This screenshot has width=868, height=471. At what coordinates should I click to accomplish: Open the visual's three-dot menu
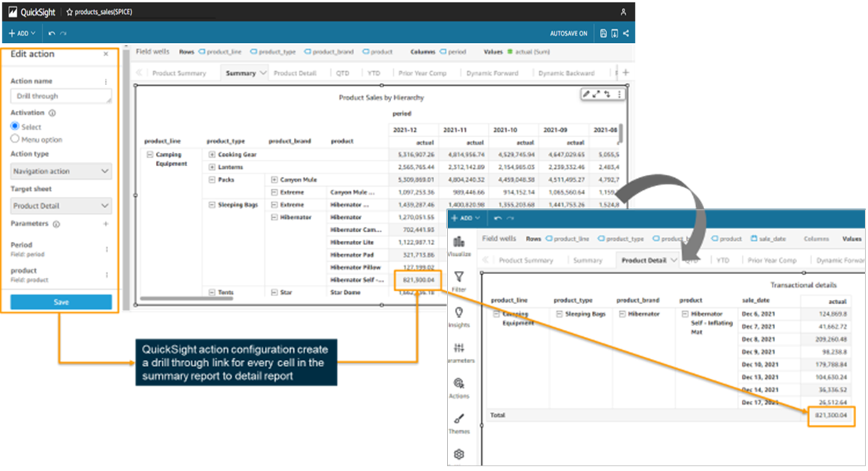(619, 94)
